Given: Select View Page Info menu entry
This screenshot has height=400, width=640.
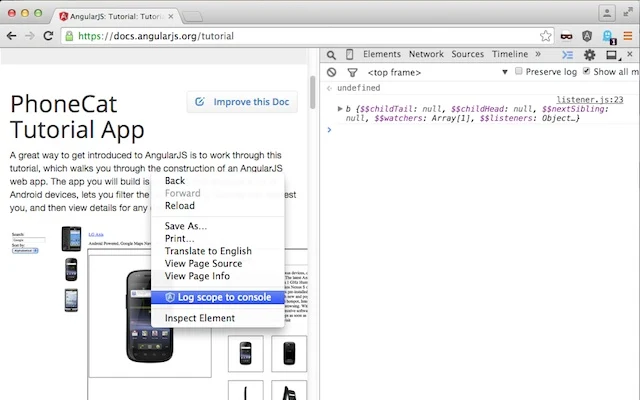Looking at the screenshot, I should click(218, 276).
